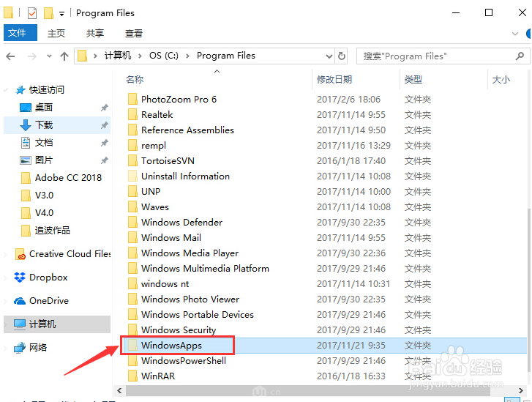Select the Windows Defender folder icon
This screenshot has width=532, height=402.
(132, 223)
